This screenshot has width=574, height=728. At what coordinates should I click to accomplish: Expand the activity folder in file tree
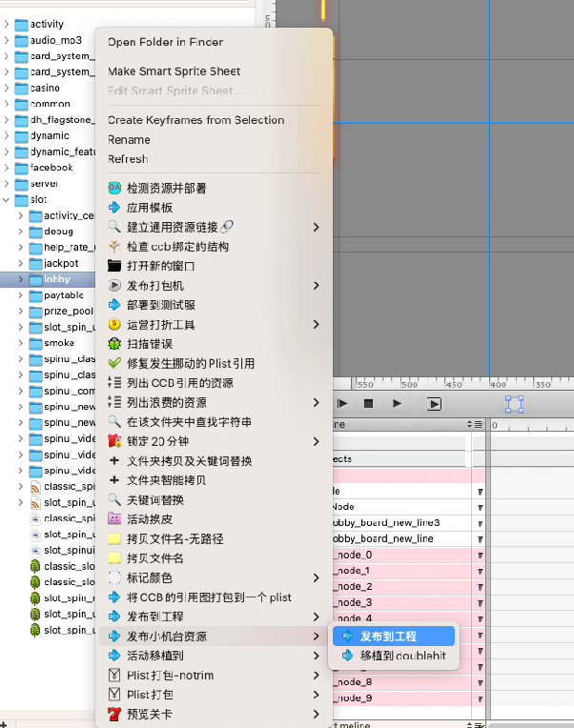pyautogui.click(x=8, y=24)
